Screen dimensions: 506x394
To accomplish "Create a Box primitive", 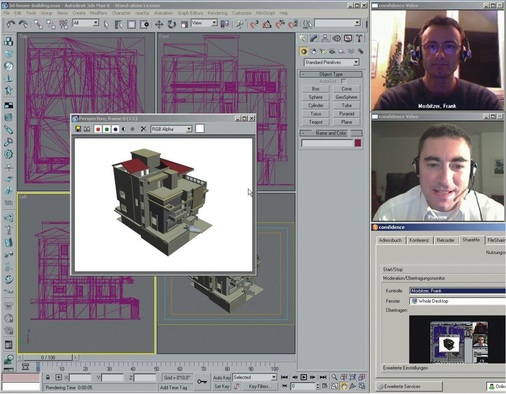I will 316,89.
